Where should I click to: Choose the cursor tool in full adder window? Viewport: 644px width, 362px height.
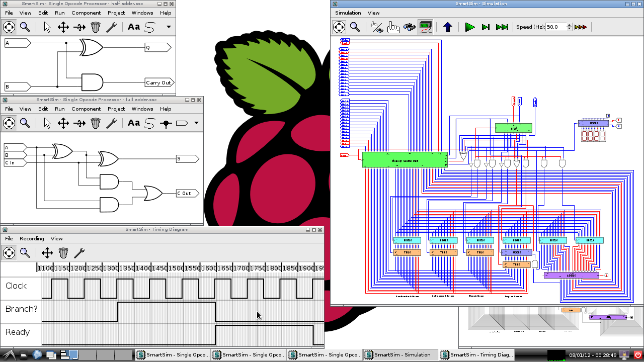coord(47,123)
